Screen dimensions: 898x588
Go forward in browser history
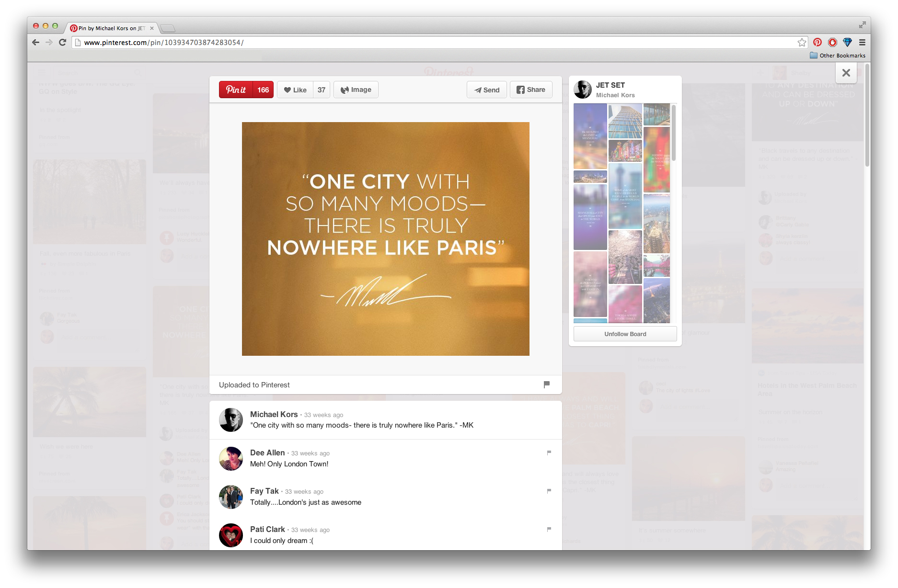(x=49, y=42)
